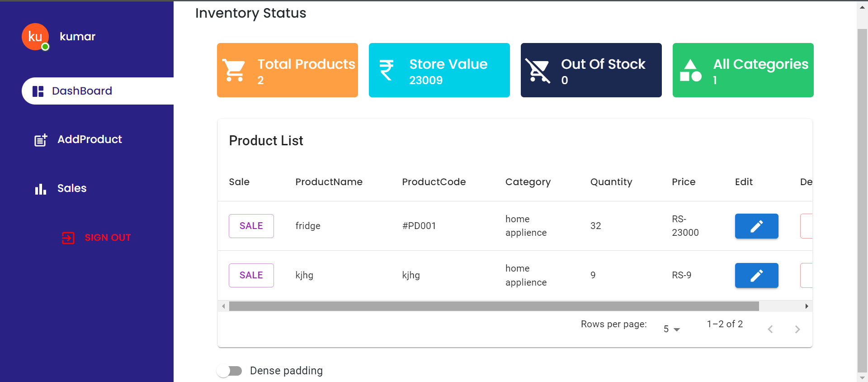Click the shopping cart Total Products icon
This screenshot has width=868, height=382.
[x=235, y=70]
